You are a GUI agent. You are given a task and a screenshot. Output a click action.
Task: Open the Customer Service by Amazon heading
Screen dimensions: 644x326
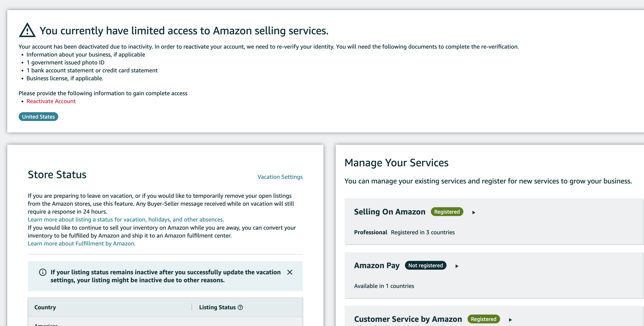coord(408,319)
